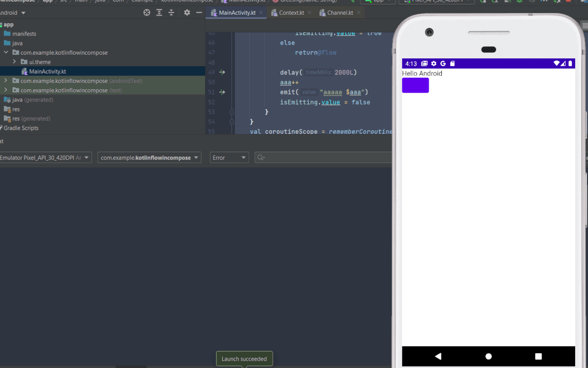Tap the cellular signal icon in emulator status bar
The image size is (588, 368).
point(563,63)
